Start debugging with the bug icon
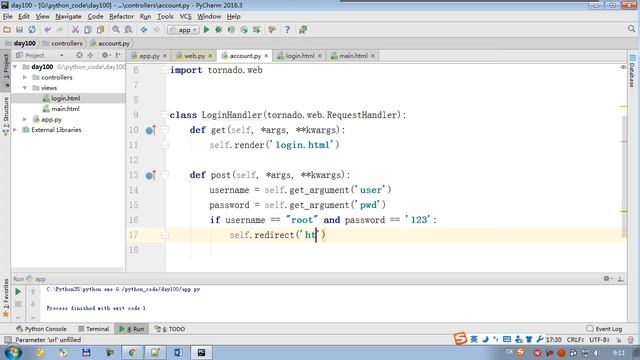This screenshot has width=640, height=360. [x=218, y=30]
